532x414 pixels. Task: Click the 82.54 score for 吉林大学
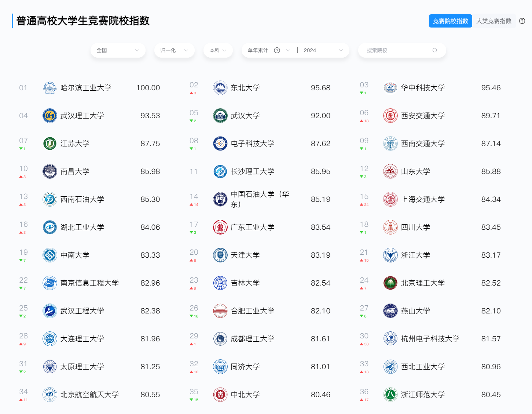point(320,283)
